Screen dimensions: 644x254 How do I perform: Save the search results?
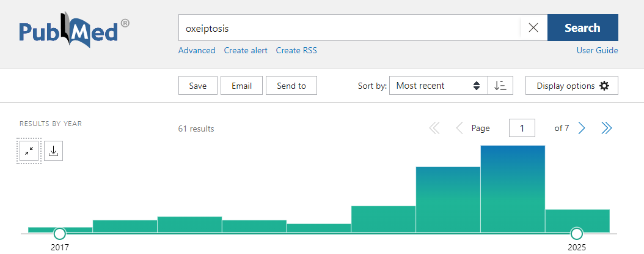(x=197, y=86)
